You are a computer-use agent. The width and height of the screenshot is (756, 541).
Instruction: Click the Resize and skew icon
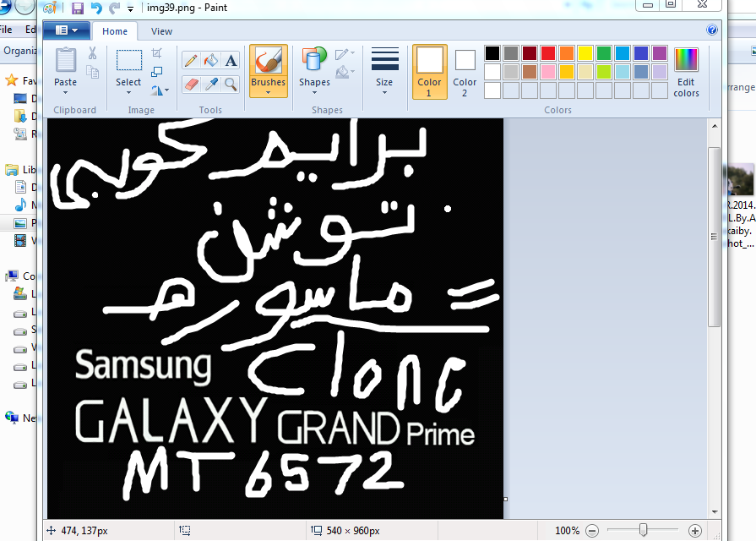[156, 72]
